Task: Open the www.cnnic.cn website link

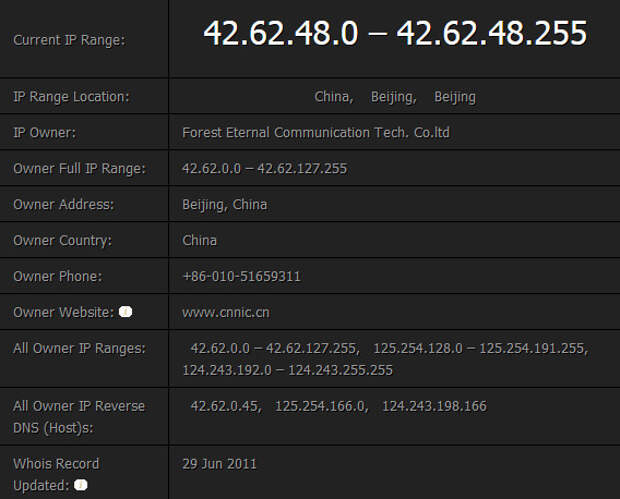Action: [226, 312]
